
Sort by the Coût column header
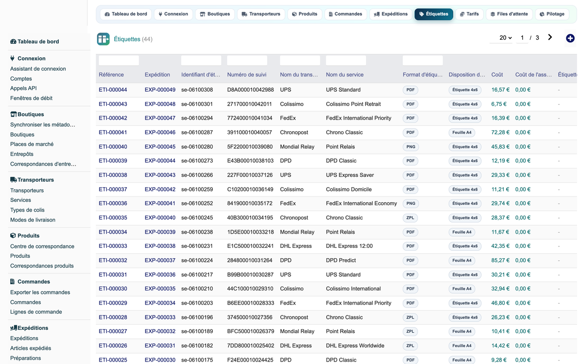[497, 75]
